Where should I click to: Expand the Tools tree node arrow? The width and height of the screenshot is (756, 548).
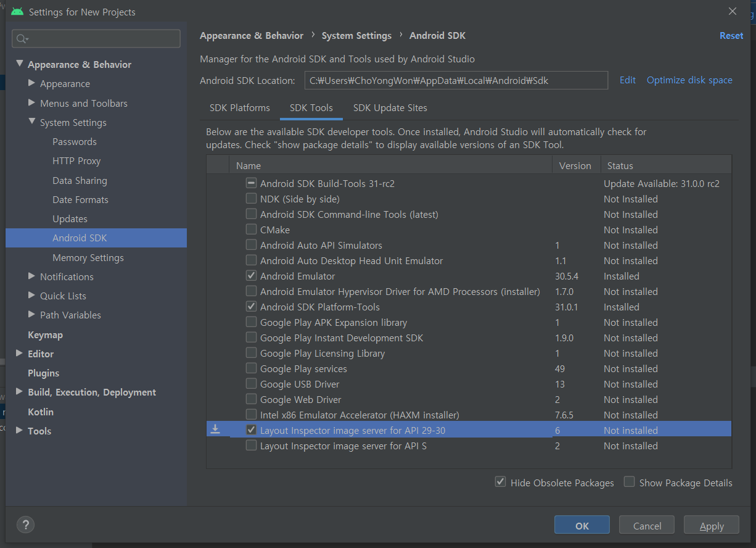(20, 430)
